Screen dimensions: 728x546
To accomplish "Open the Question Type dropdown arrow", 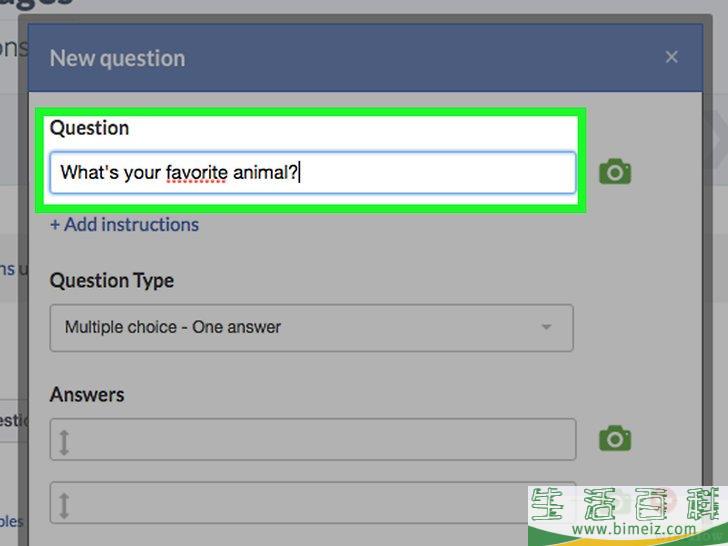I will point(546,327).
